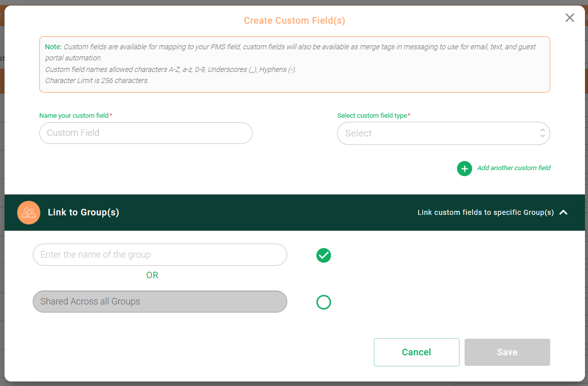Screen dimensions: 588x386
Task: Collapse the Link to Group(s) section chevron
Action: coord(563,212)
